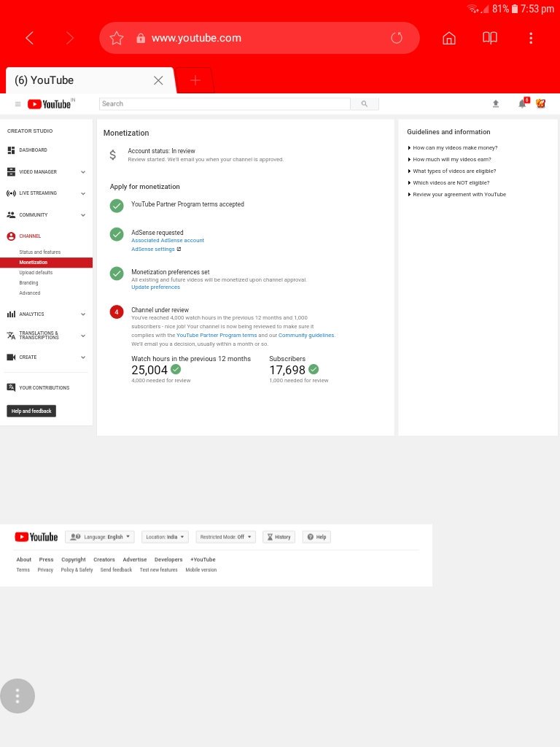
Task: Click the Channel sidebar icon
Action: click(x=11, y=236)
